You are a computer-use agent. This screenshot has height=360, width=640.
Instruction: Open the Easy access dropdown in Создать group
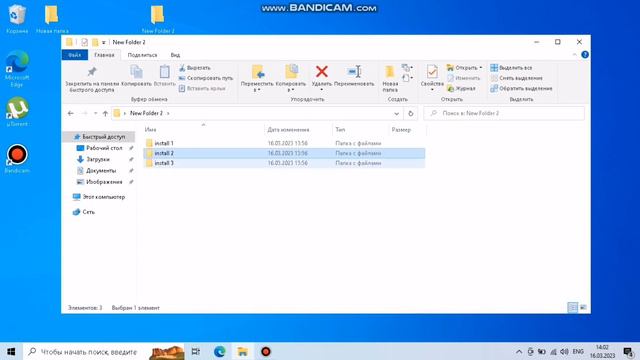407,78
